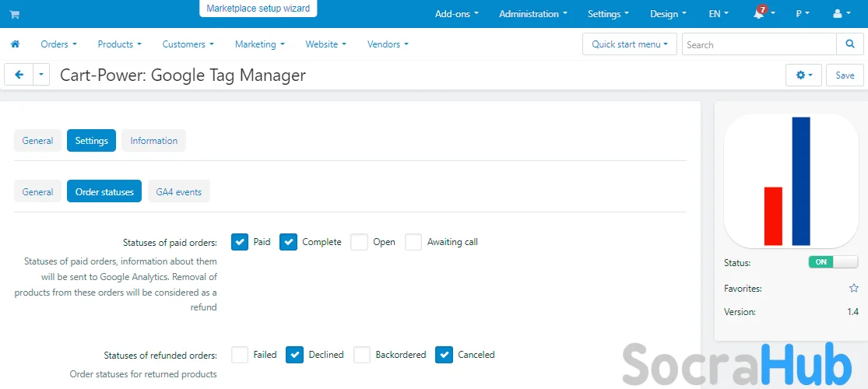Turn off the add-on Status switch
868x389 pixels.
pos(833,262)
